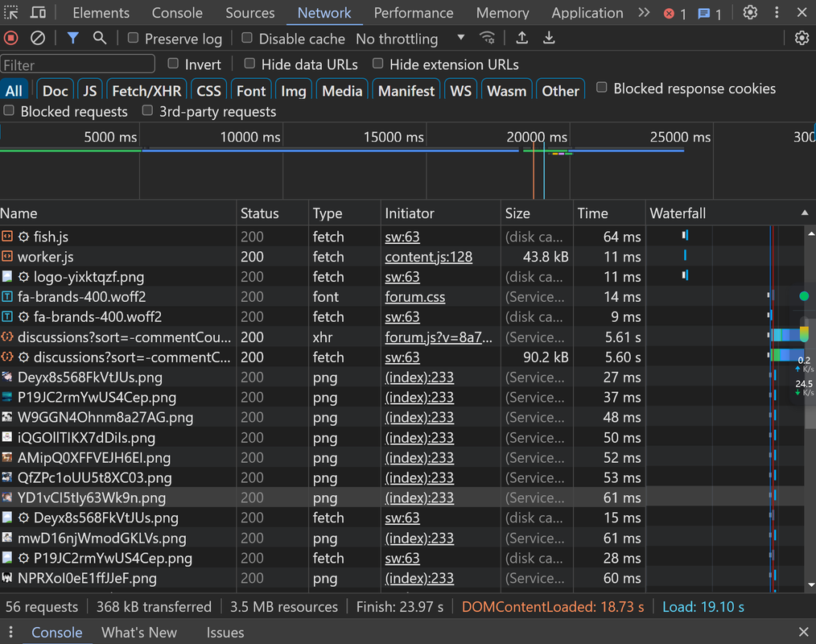The height and width of the screenshot is (644, 816).
Task: Tick the Invert filter checkbox
Action: [173, 64]
